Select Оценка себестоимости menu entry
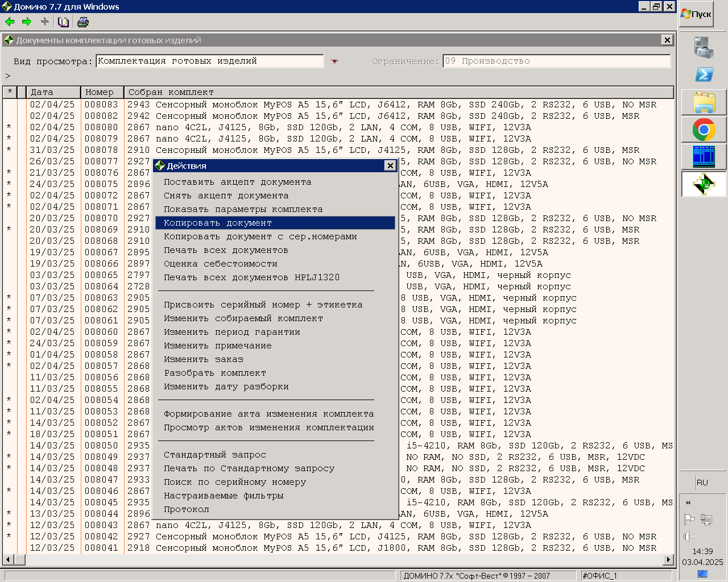This screenshot has height=582, width=728. tap(221, 264)
